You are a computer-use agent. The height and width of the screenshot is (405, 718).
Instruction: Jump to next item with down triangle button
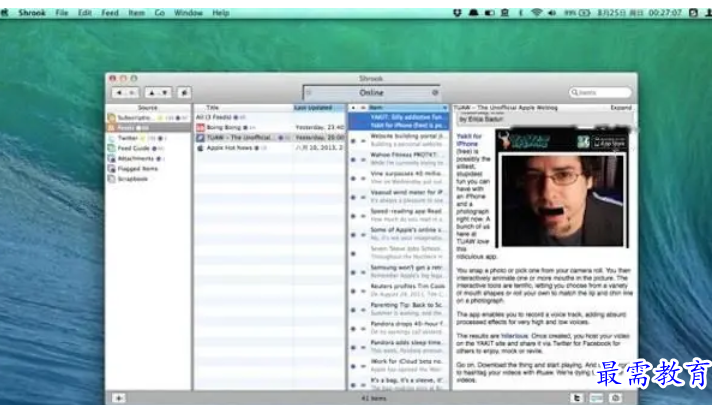[x=165, y=93]
